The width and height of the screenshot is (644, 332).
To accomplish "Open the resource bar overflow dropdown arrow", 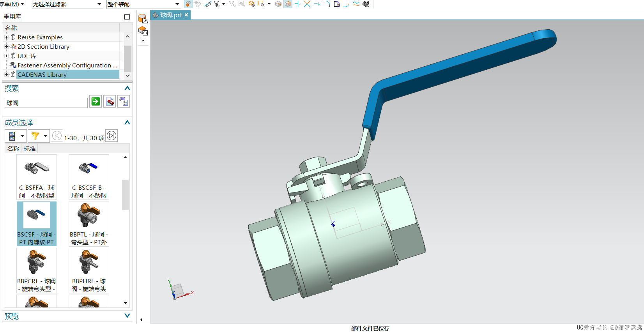I will (143, 41).
